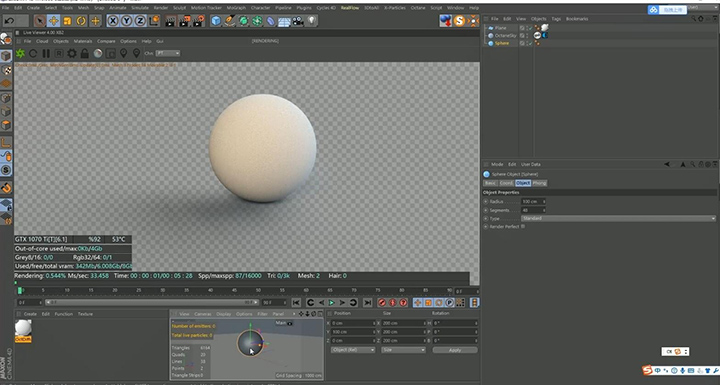Toggle Plane visibility dots

click(x=527, y=28)
